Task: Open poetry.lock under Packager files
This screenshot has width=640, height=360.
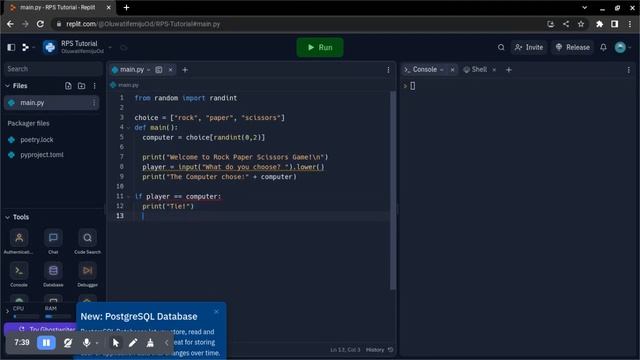Action: click(x=37, y=140)
